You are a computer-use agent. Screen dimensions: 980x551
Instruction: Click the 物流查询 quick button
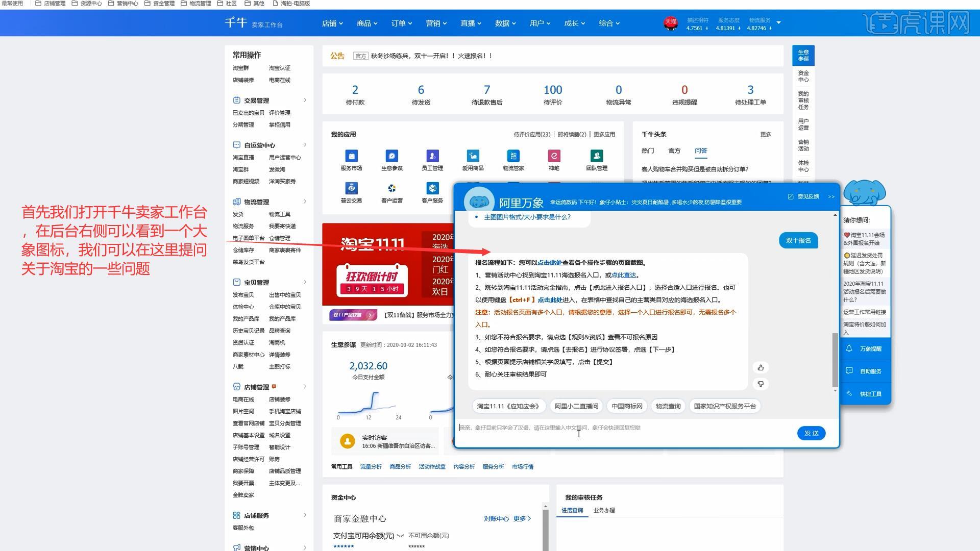click(x=668, y=406)
